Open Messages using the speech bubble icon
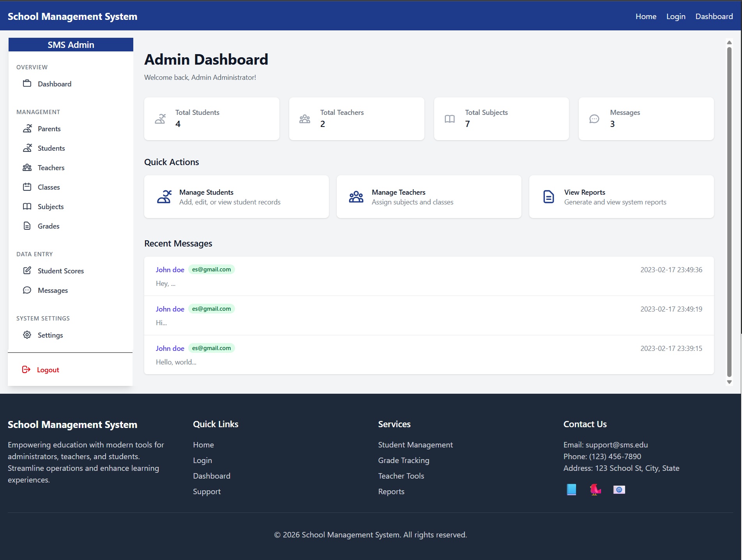 27,290
